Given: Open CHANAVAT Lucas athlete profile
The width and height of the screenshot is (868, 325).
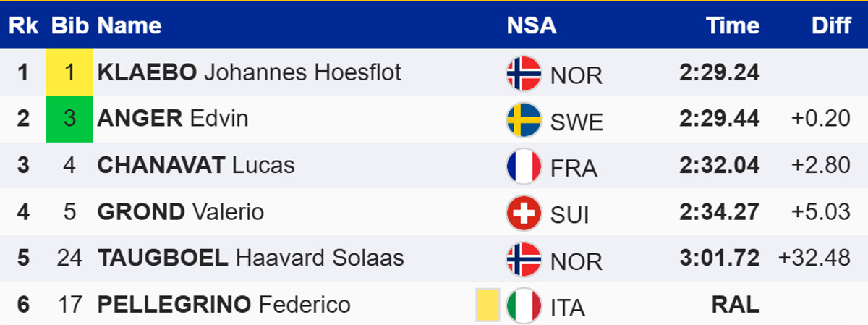Looking at the screenshot, I should (196, 166).
